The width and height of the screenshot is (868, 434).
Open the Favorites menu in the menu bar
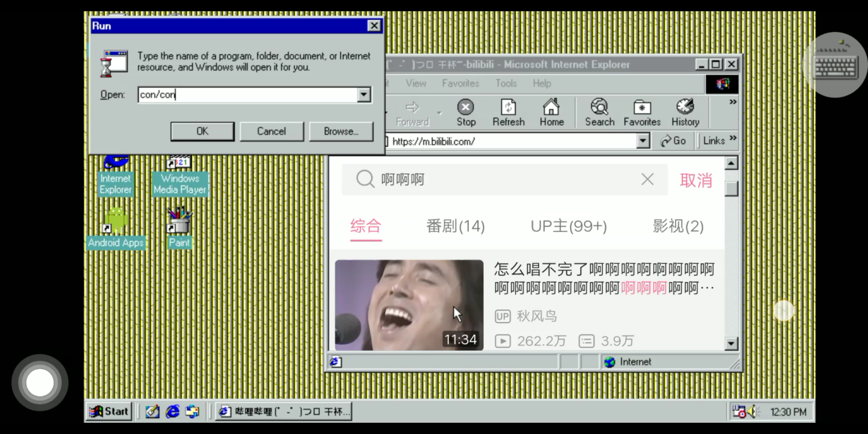pos(461,83)
